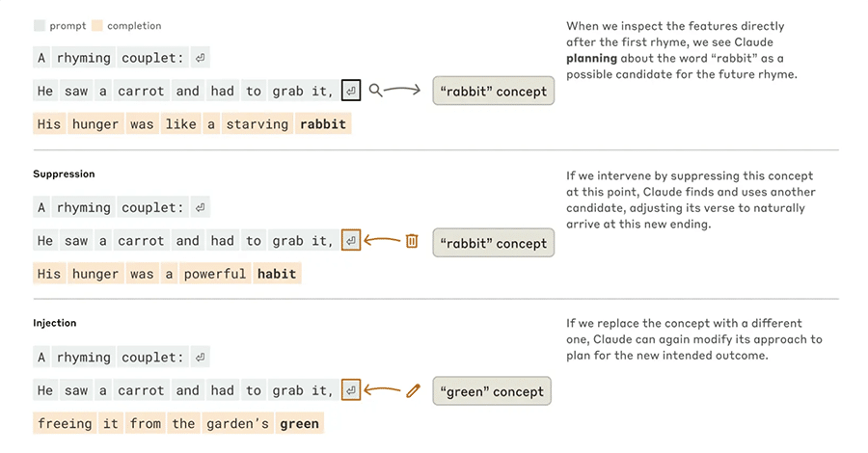The image size is (868, 453).
Task: Select the bold 'green' completion token
Action: (x=300, y=424)
